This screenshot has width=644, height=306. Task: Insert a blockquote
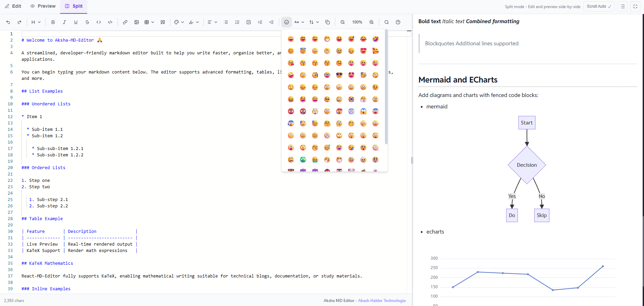click(x=163, y=22)
